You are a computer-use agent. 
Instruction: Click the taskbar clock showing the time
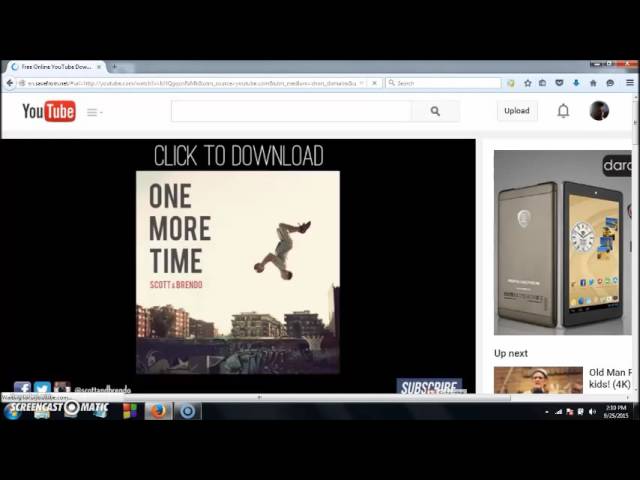(x=616, y=412)
